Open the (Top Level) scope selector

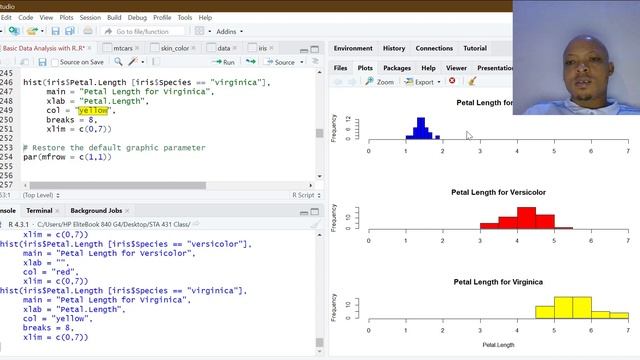(x=41, y=195)
